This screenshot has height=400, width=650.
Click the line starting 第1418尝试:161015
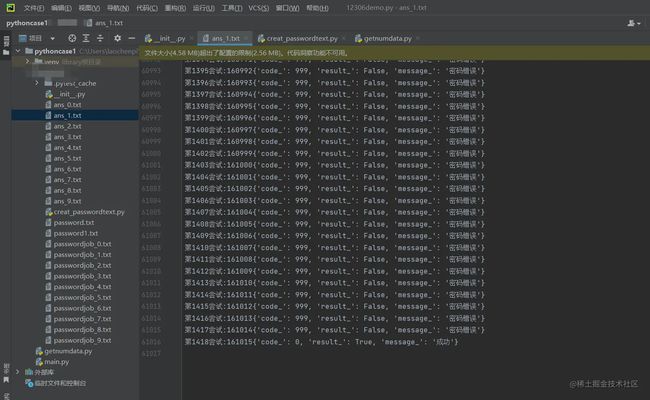[321, 342]
